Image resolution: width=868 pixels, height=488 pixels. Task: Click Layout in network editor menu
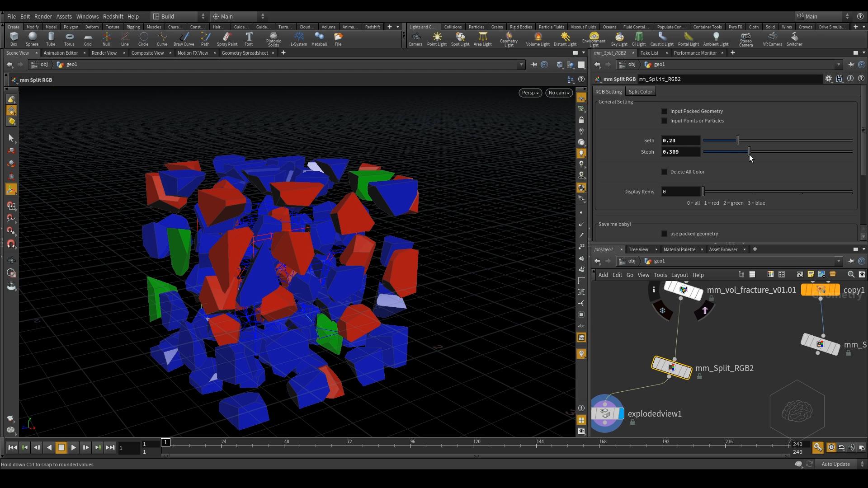pyautogui.click(x=679, y=275)
